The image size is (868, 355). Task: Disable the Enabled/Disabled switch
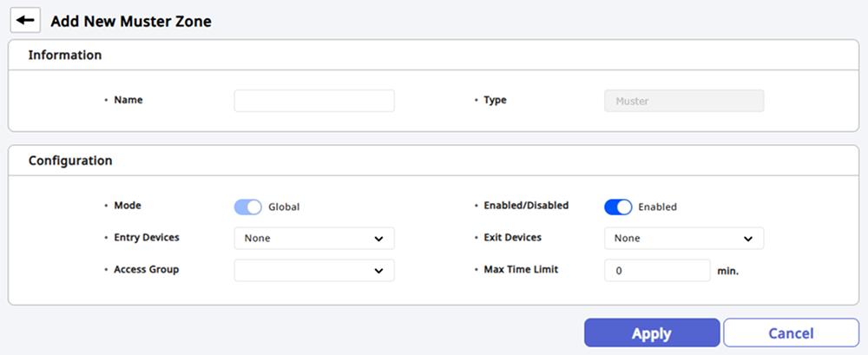click(x=618, y=207)
